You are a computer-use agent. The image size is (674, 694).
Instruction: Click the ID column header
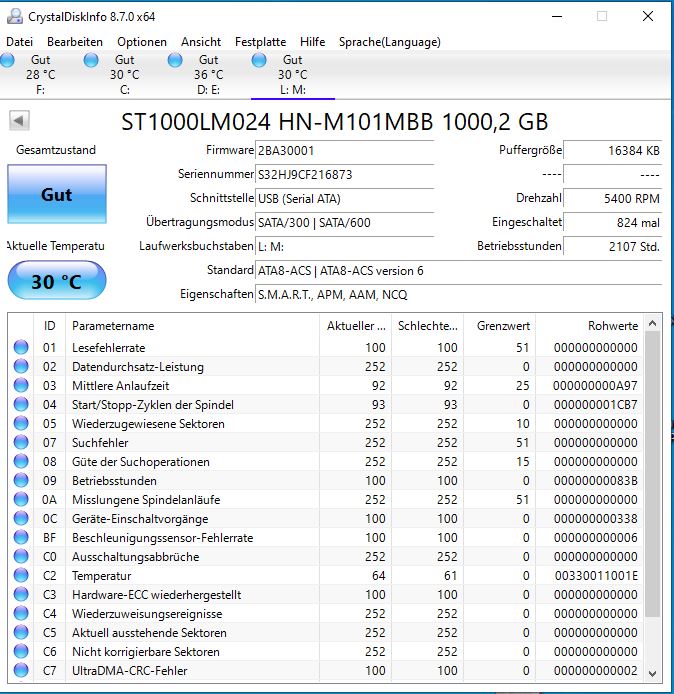tap(50, 326)
